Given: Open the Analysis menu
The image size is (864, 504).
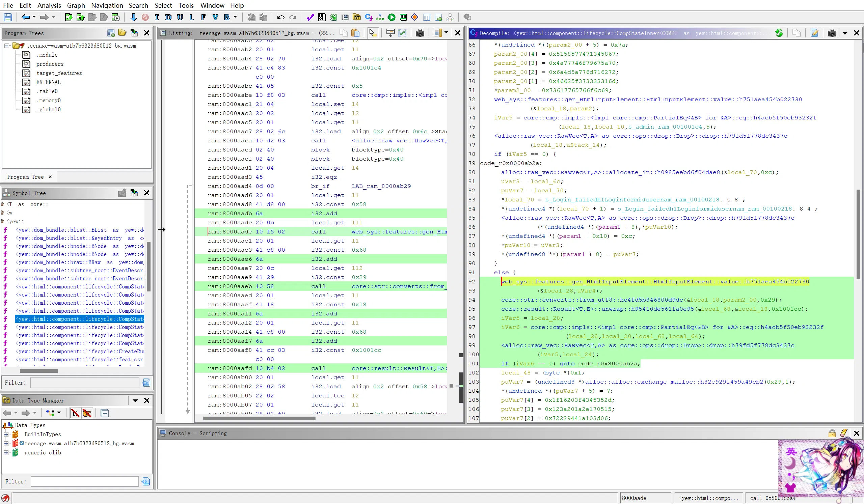Looking at the screenshot, I should 49,5.
